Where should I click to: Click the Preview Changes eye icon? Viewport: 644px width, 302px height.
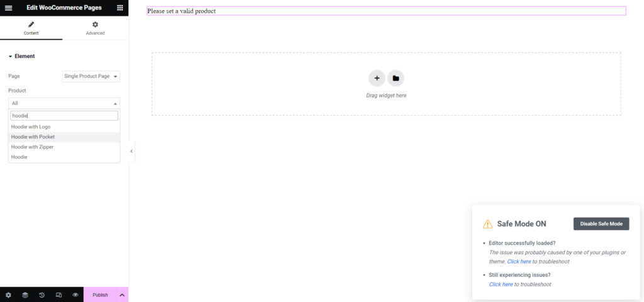75,295
